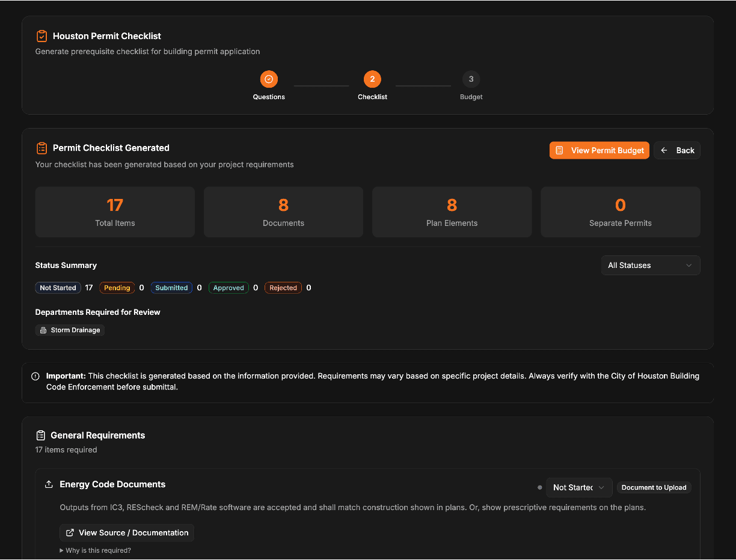This screenshot has height=560, width=736.
Task: Select the Rejected status badge
Action: coord(283,288)
